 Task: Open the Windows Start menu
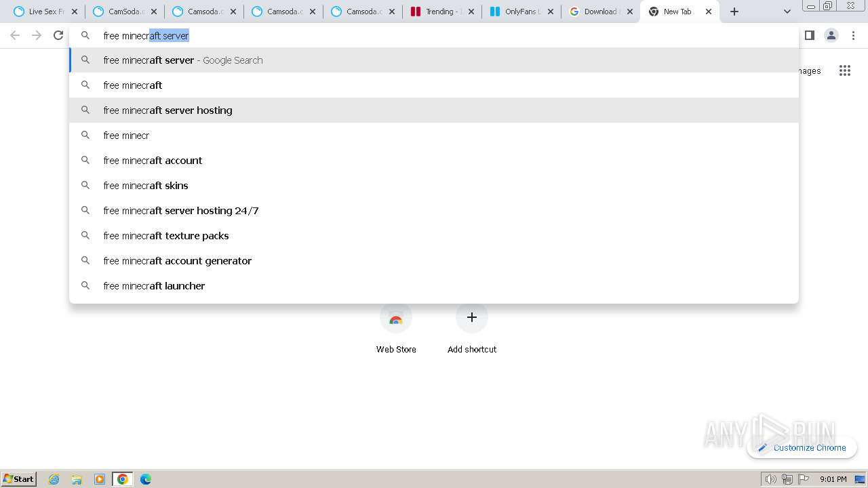(x=19, y=479)
